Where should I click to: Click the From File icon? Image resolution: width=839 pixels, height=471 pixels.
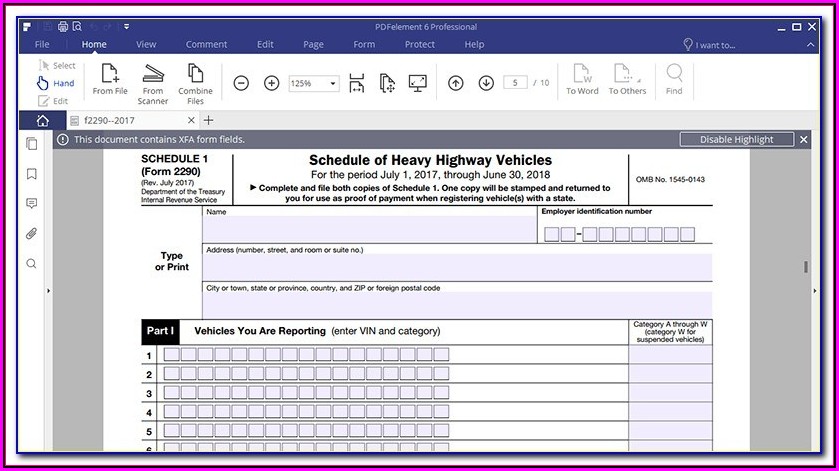pos(110,74)
